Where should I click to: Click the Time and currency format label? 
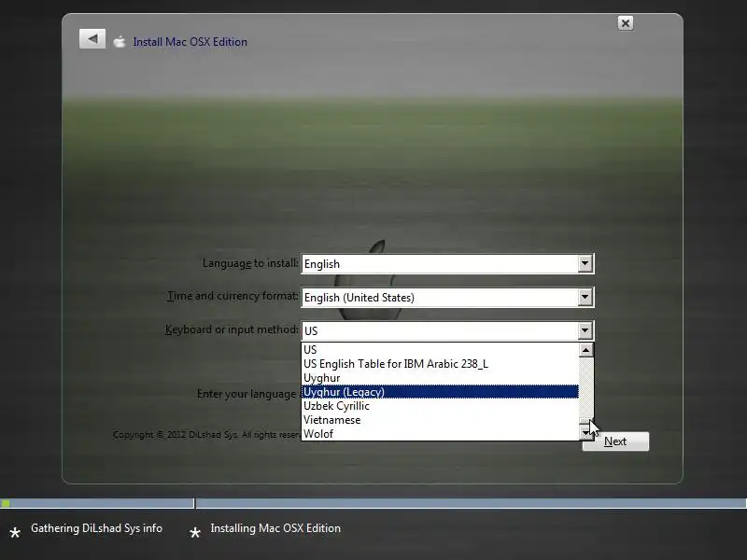tap(233, 296)
